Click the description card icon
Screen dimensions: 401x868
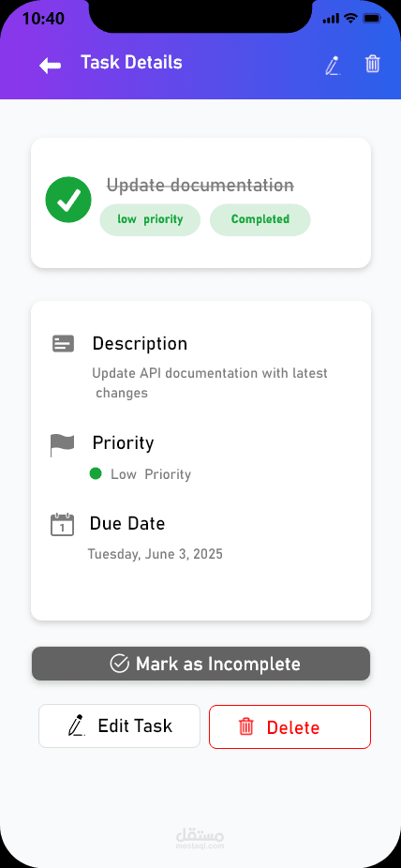pos(63,344)
